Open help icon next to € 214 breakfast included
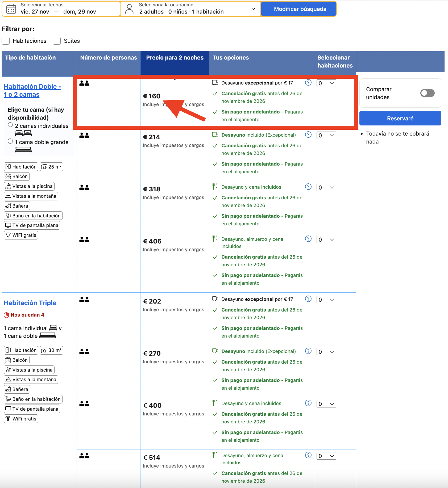Viewport: 448px width, 488px height. tap(308, 135)
